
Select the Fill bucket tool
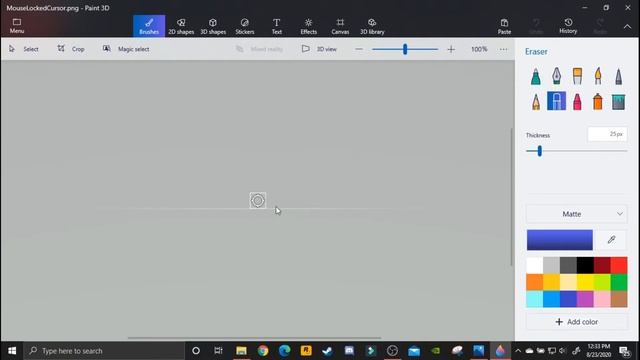(x=618, y=101)
